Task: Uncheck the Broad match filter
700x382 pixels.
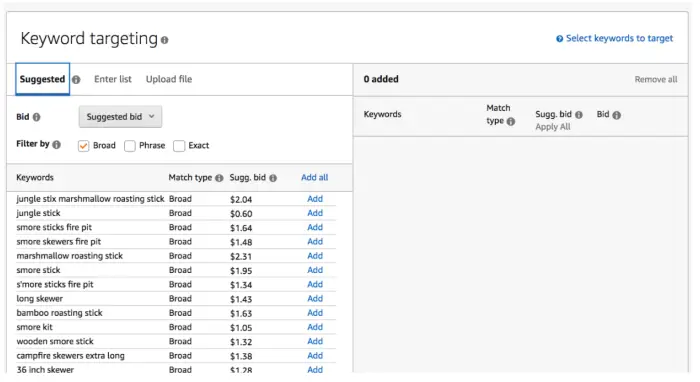Action: 83,146
